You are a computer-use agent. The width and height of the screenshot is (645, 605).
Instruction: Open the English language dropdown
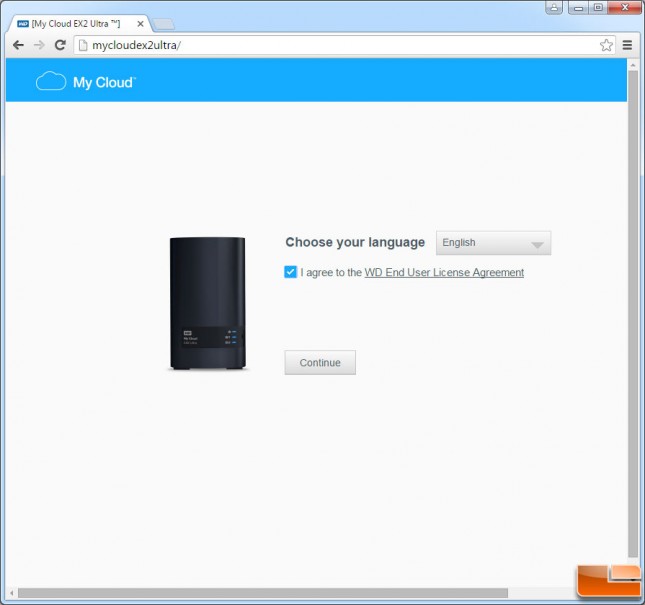coord(493,243)
